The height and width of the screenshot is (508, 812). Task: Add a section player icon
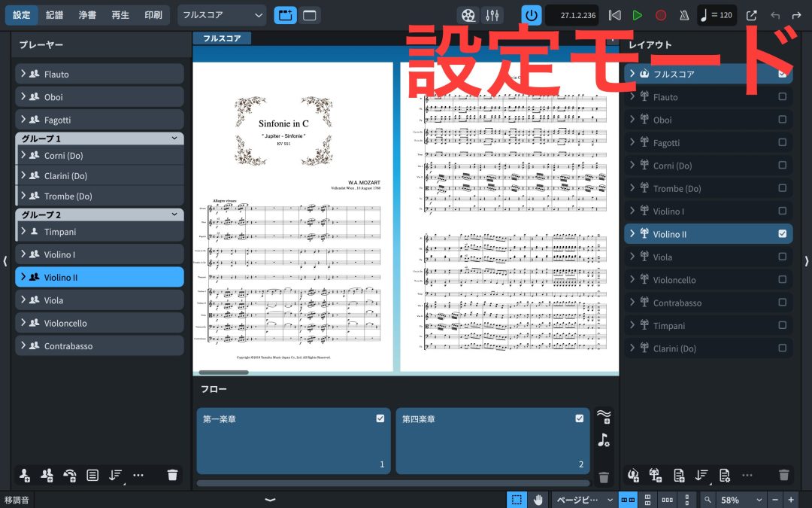click(47, 475)
